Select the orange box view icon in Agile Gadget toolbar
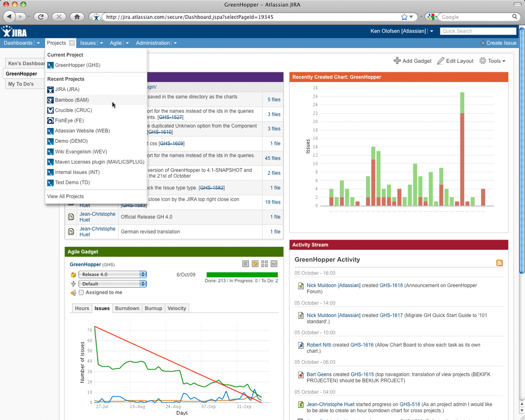 coord(255,264)
